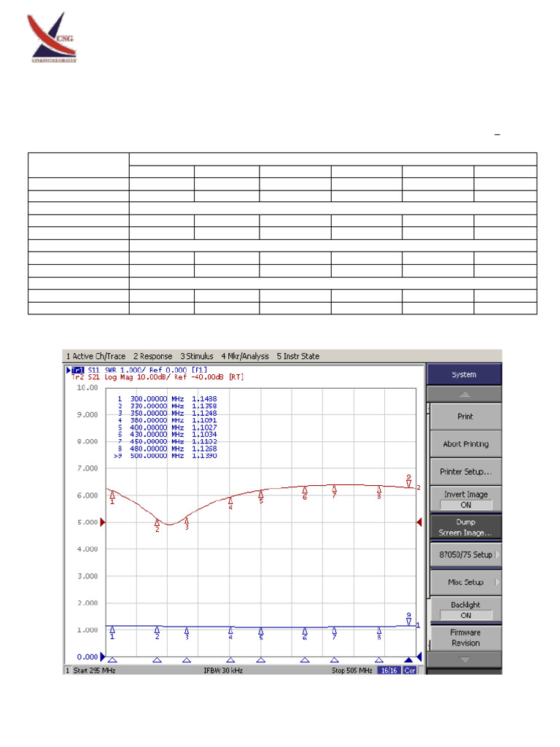Expand the Misc Setup submenu
The height and width of the screenshot is (747, 560).
pyautogui.click(x=465, y=582)
